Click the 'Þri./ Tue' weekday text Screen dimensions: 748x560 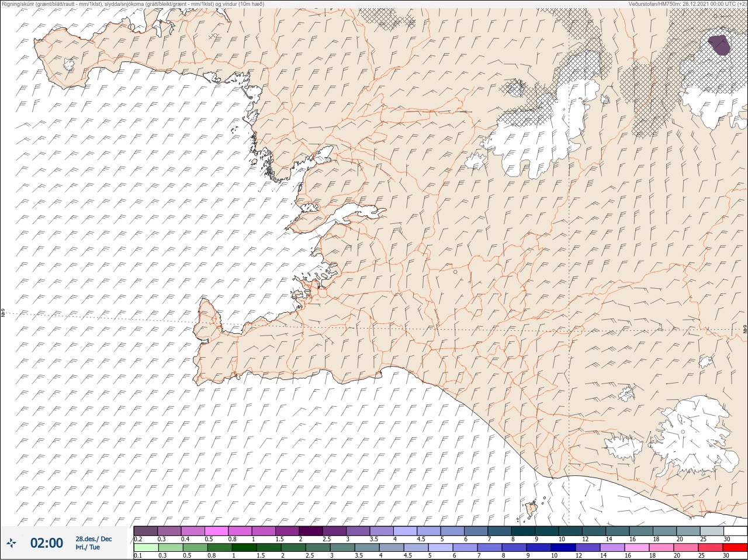pyautogui.click(x=88, y=548)
